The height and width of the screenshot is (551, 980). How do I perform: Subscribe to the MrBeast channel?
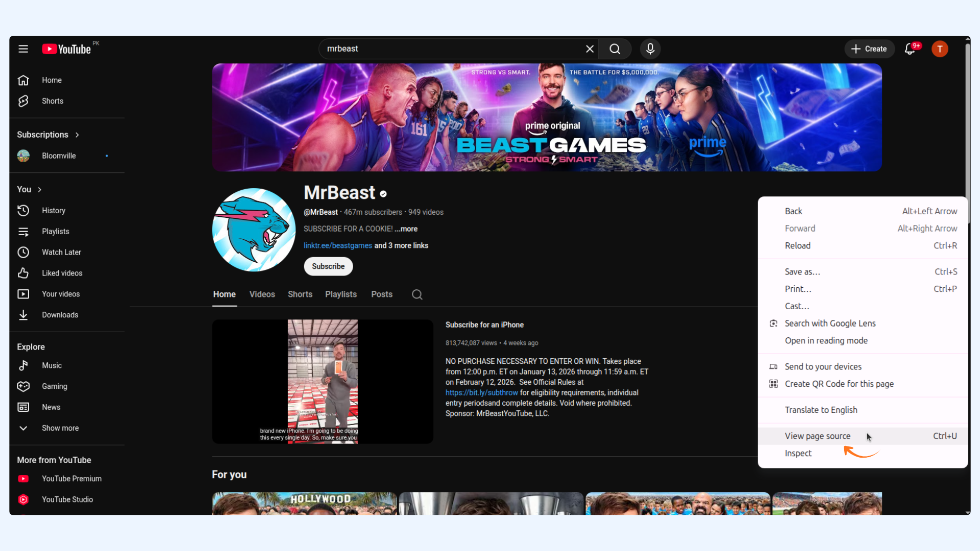point(328,266)
